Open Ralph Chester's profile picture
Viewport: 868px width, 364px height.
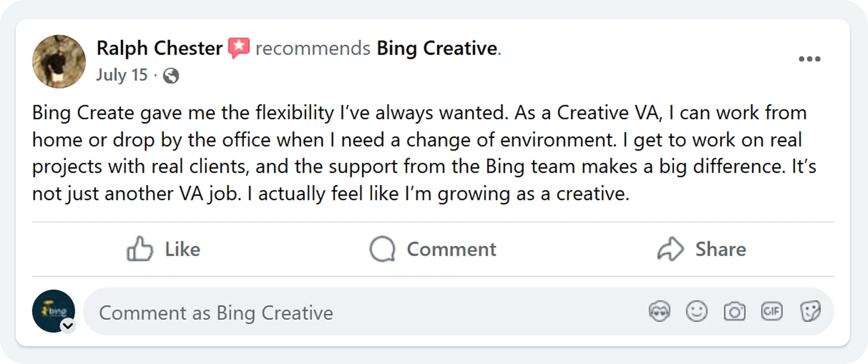(59, 61)
